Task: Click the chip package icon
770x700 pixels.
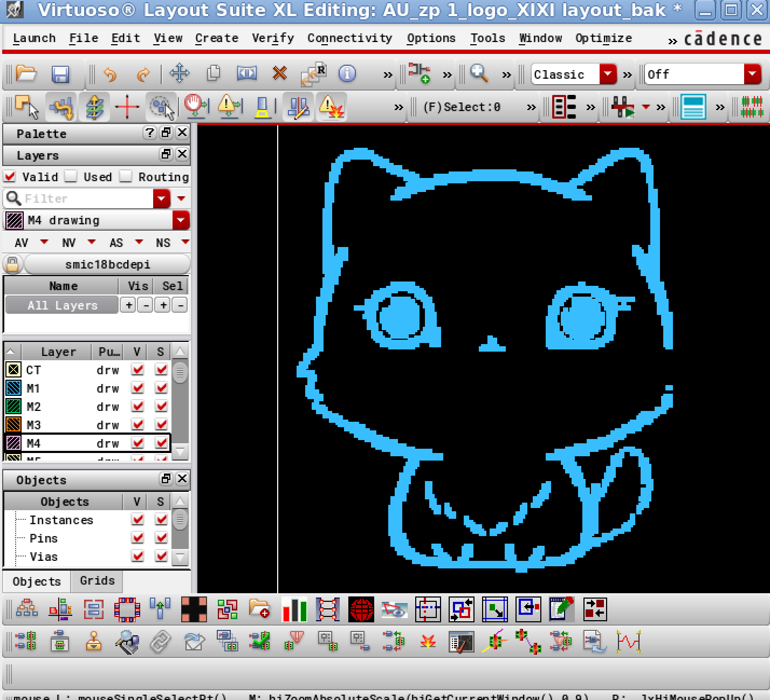Action: 127,610
